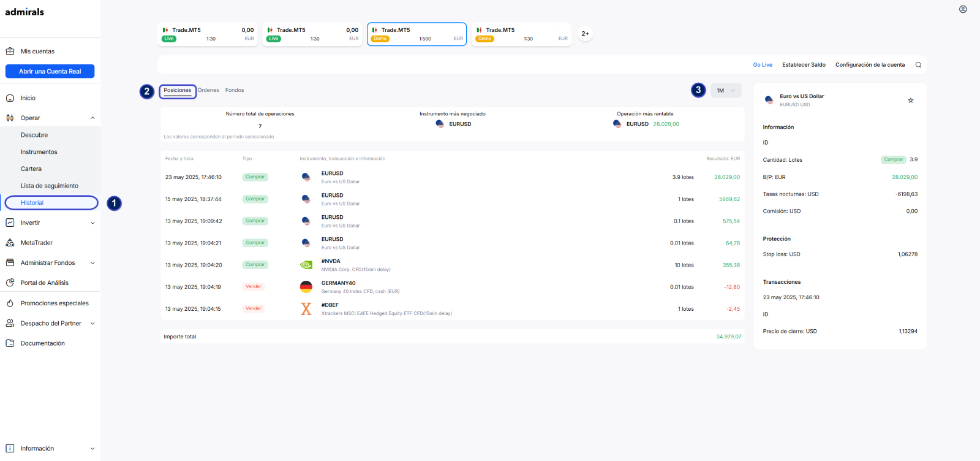Click the flag icon in Euro vs US Dollar panel
980x461 pixels.
(x=769, y=100)
